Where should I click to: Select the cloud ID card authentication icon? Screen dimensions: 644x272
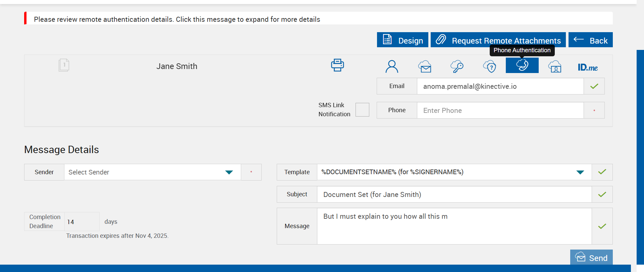(555, 66)
